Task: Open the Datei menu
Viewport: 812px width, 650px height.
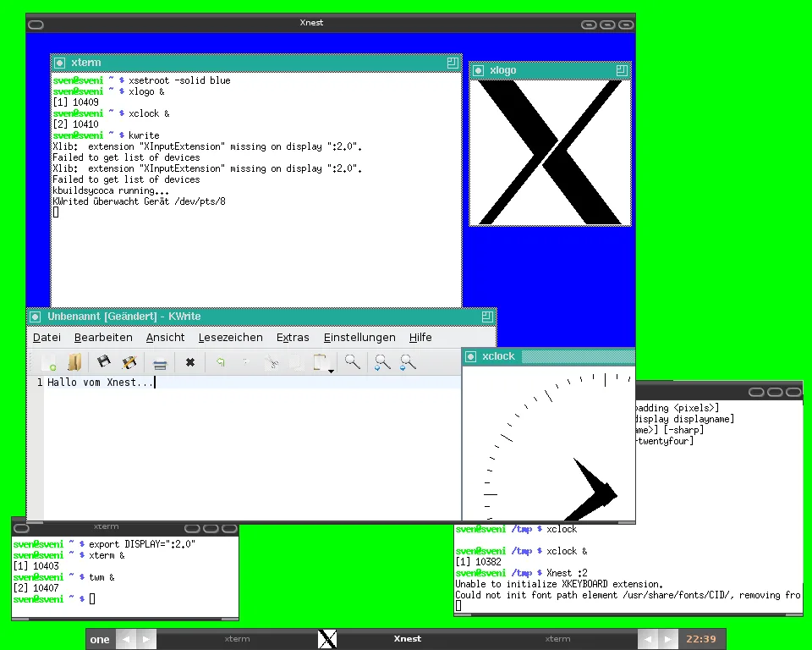Action: pos(47,338)
